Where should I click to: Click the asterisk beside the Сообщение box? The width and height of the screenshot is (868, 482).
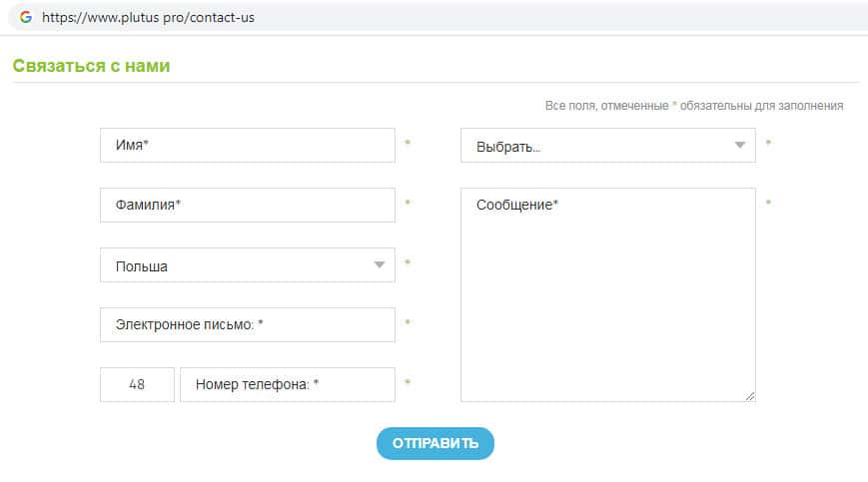pyautogui.click(x=768, y=204)
